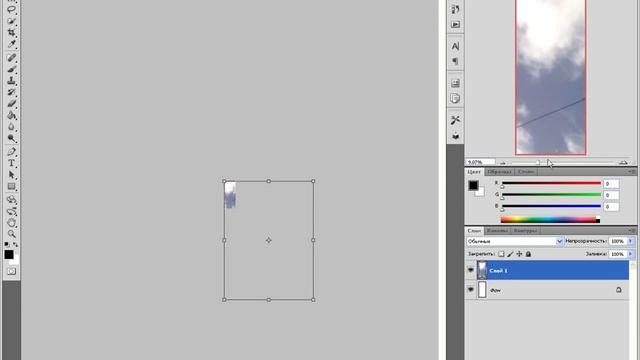This screenshot has height=360, width=640.
Task: Open the Actions panel icon
Action: [456, 24]
